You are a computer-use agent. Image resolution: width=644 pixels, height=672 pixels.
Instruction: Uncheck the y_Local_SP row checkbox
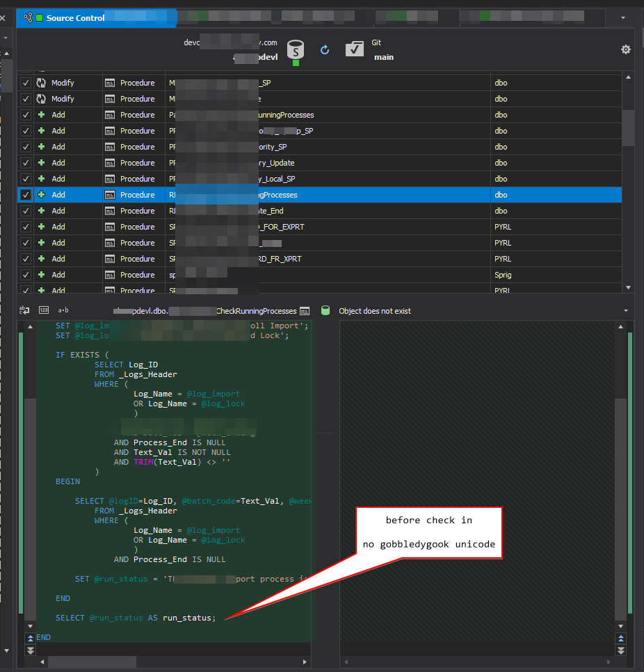pyautogui.click(x=26, y=179)
